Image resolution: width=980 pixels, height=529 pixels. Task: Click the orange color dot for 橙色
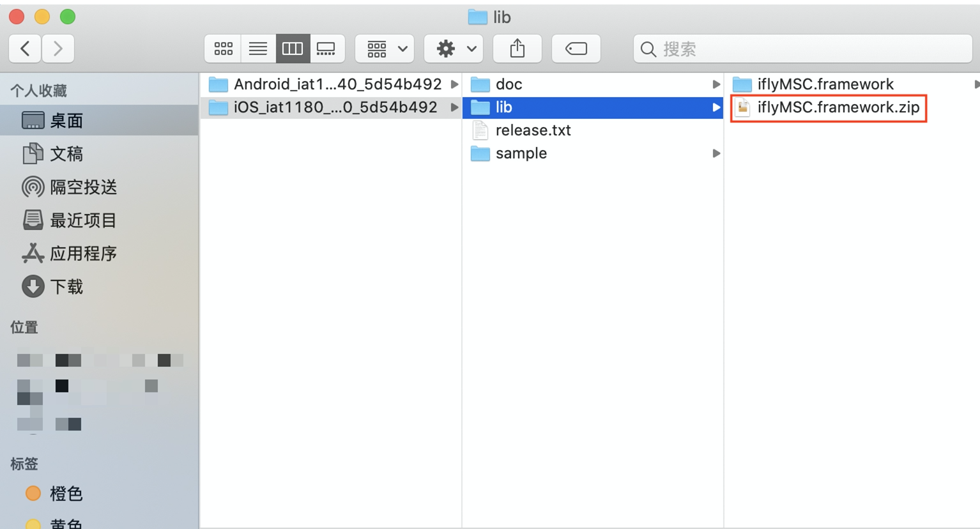click(33, 493)
